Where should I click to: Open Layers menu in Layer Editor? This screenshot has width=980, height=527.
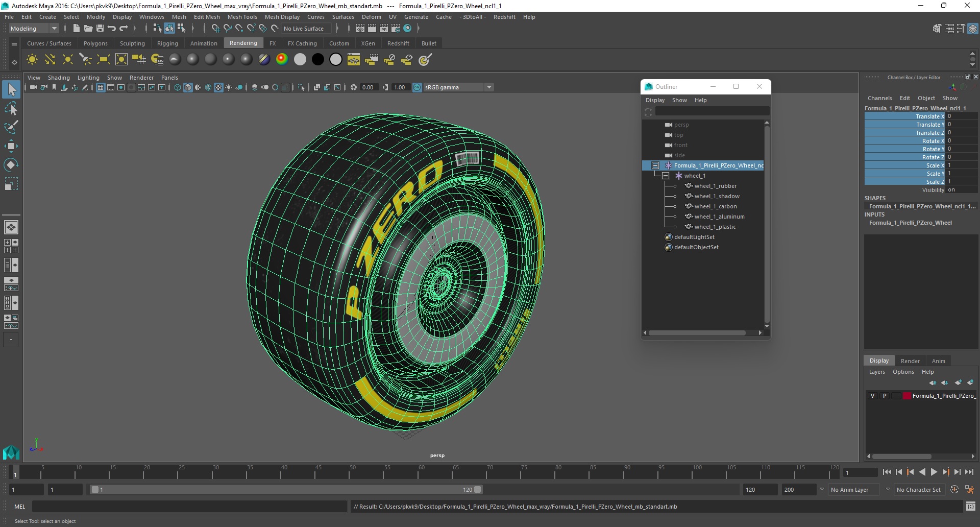tap(877, 372)
